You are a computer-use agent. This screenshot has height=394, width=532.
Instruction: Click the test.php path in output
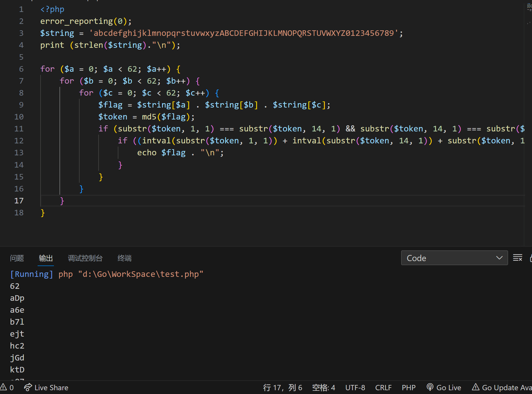click(x=141, y=274)
